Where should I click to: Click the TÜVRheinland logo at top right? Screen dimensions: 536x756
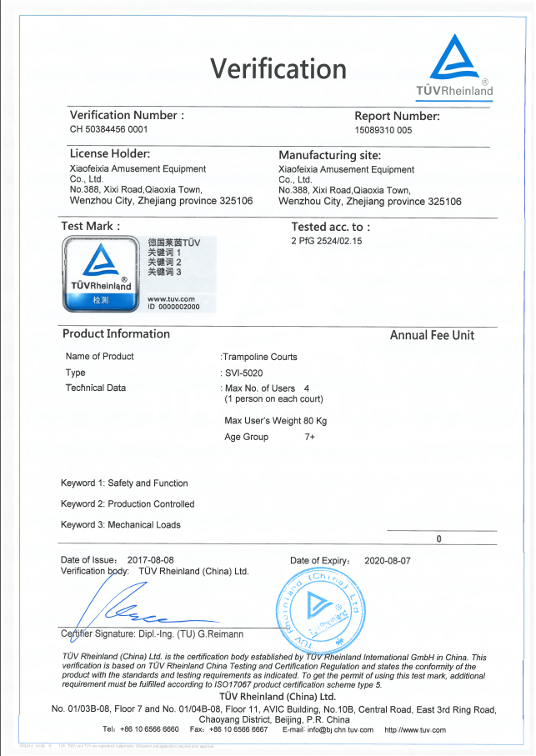[x=454, y=67]
